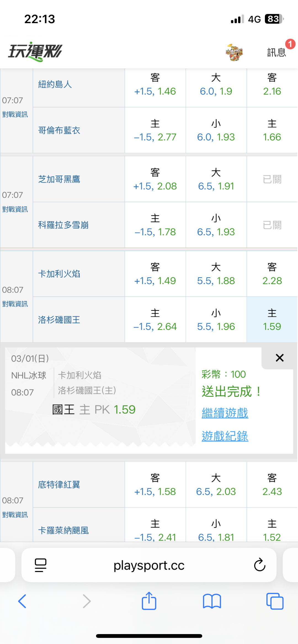The height and width of the screenshot is (644, 298).
Task: Tap the playsport.cc address field
Action: coord(149,565)
